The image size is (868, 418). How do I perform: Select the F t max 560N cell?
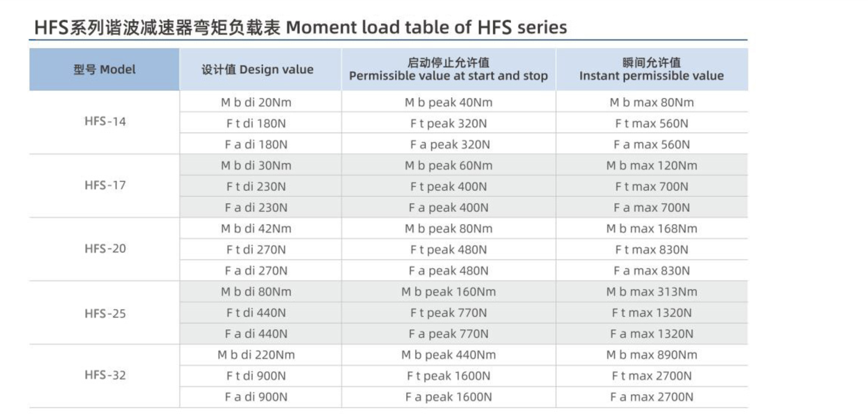pyautogui.click(x=651, y=123)
